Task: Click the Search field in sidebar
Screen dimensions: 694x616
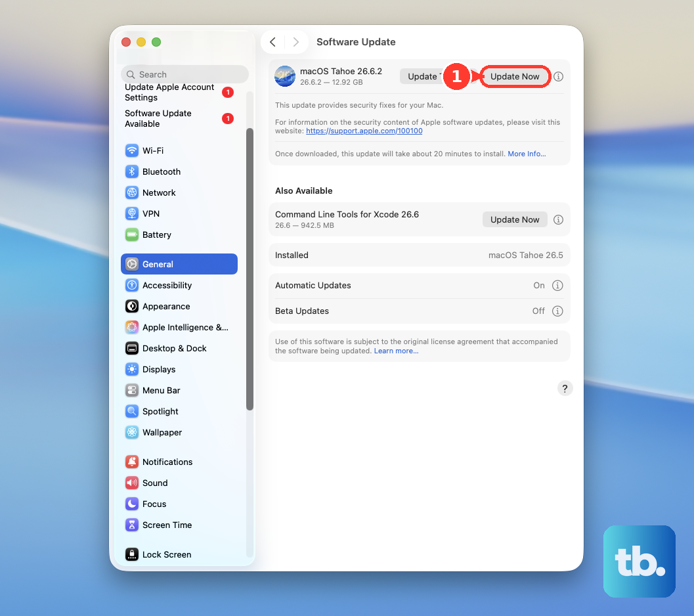Action: [184, 74]
